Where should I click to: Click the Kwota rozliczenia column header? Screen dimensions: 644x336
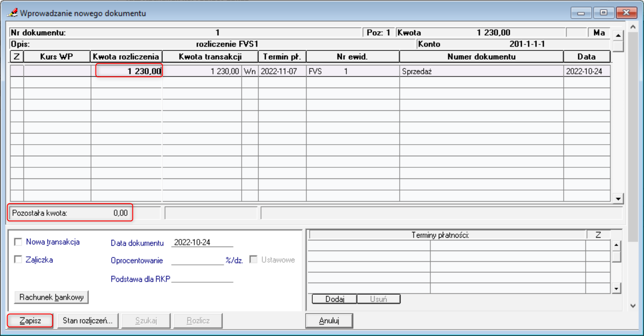(126, 57)
